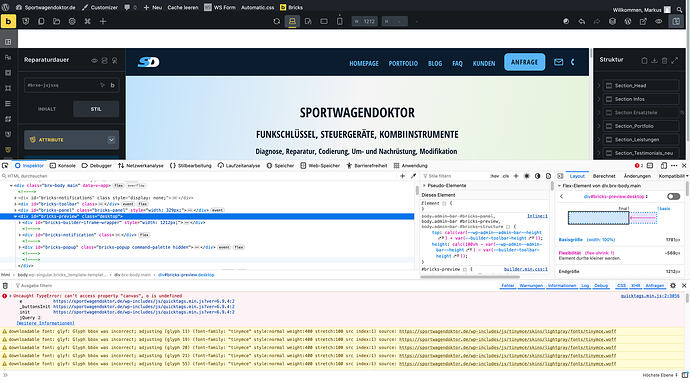Image resolution: width=690 pixels, height=381 pixels.
Task: Select the mobile portrait breakpoint icon
Action: 339,21
